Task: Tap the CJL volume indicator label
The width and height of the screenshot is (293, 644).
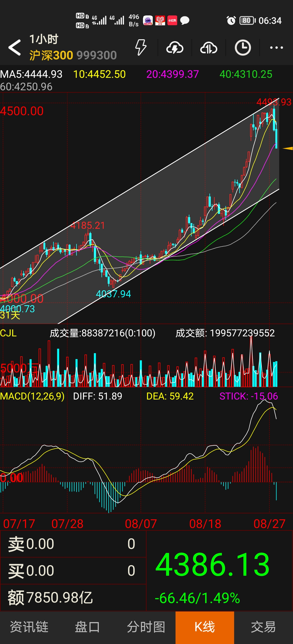Action: pos(8,333)
